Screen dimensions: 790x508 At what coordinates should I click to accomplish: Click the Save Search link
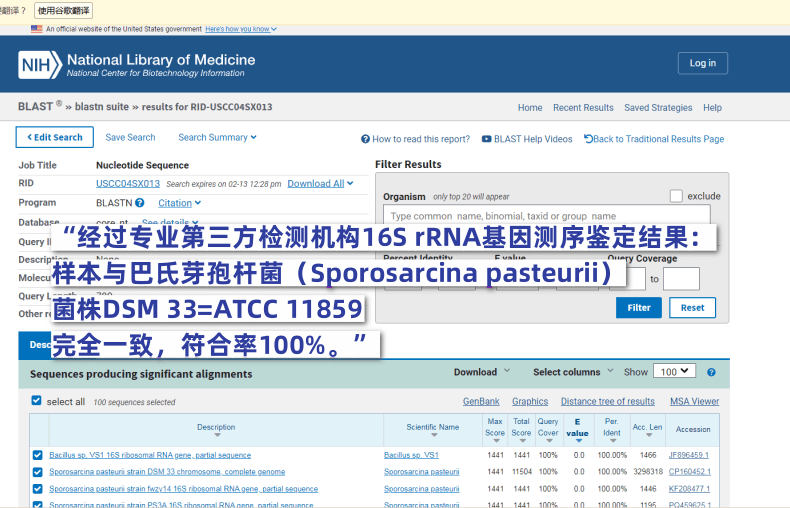coord(130,137)
